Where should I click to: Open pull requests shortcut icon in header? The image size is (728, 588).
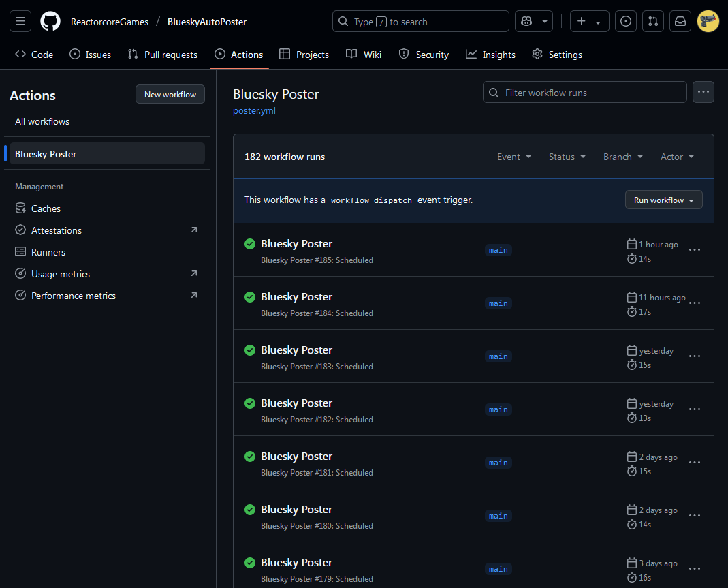pyautogui.click(x=653, y=21)
